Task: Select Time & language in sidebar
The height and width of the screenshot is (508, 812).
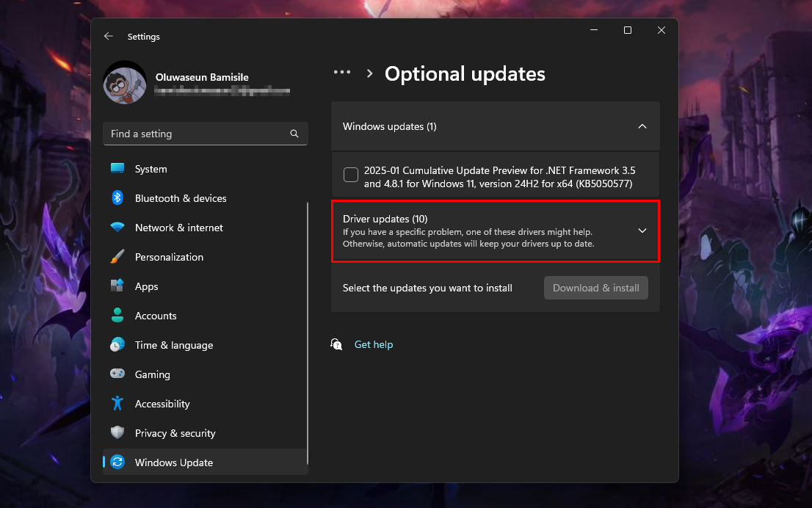Action: coord(173,345)
